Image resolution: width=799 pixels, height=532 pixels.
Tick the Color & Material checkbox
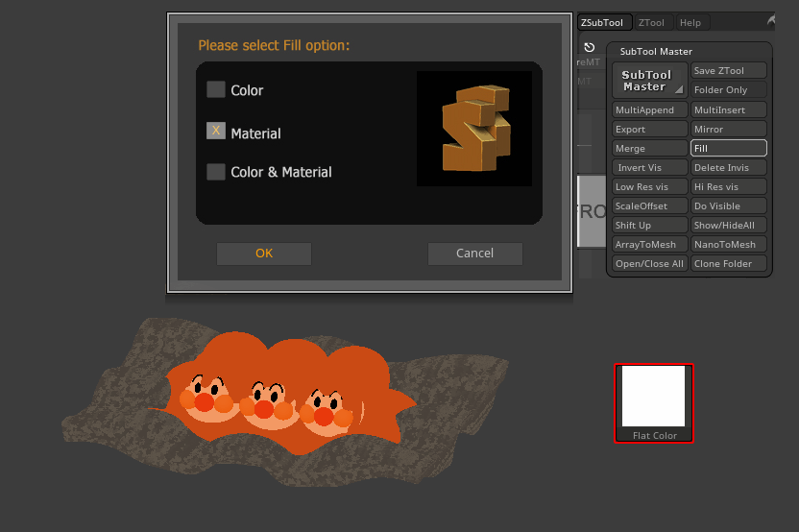(x=216, y=172)
